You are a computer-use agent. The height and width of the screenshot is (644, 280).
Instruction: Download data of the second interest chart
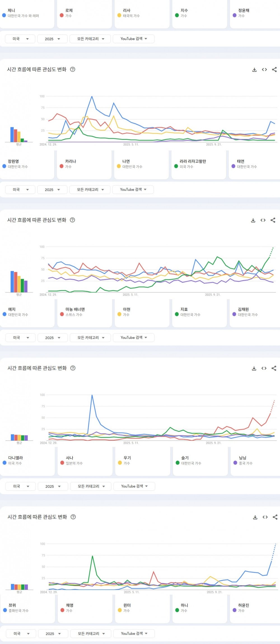253,220
